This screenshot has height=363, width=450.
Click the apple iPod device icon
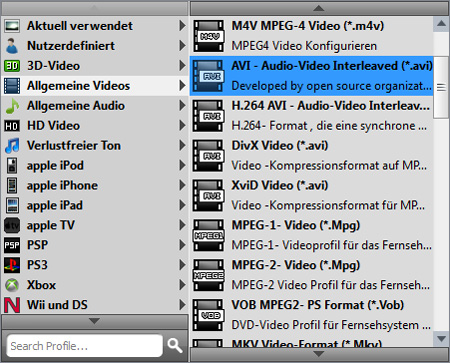(12, 166)
